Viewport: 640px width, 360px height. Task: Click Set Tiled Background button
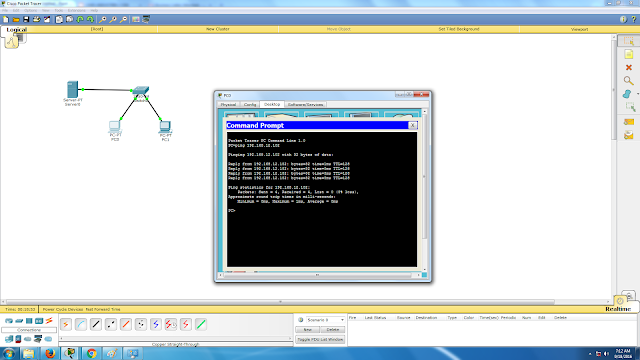[459, 29]
